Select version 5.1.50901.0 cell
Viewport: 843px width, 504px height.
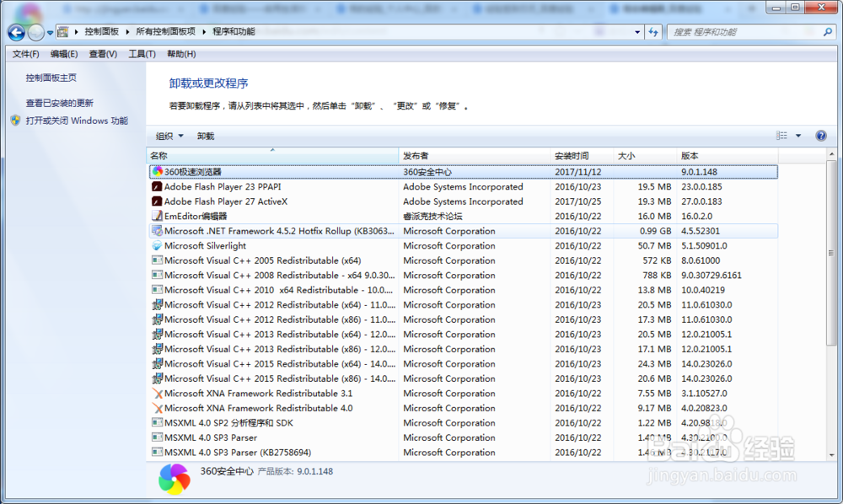(x=704, y=246)
